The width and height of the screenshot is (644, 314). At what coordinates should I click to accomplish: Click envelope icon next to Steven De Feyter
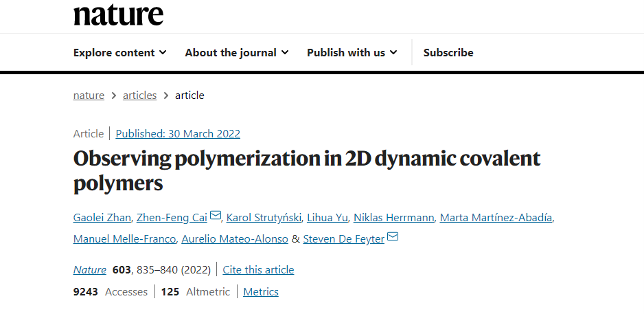coord(393,236)
